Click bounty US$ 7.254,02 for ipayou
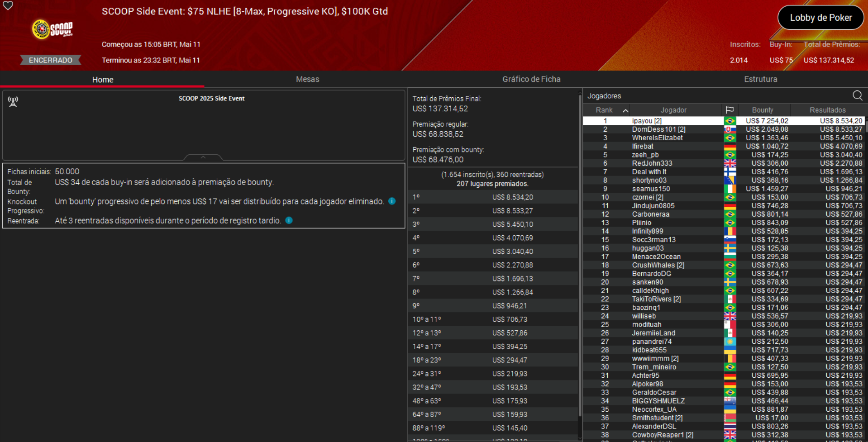The image size is (868, 442). [767, 121]
